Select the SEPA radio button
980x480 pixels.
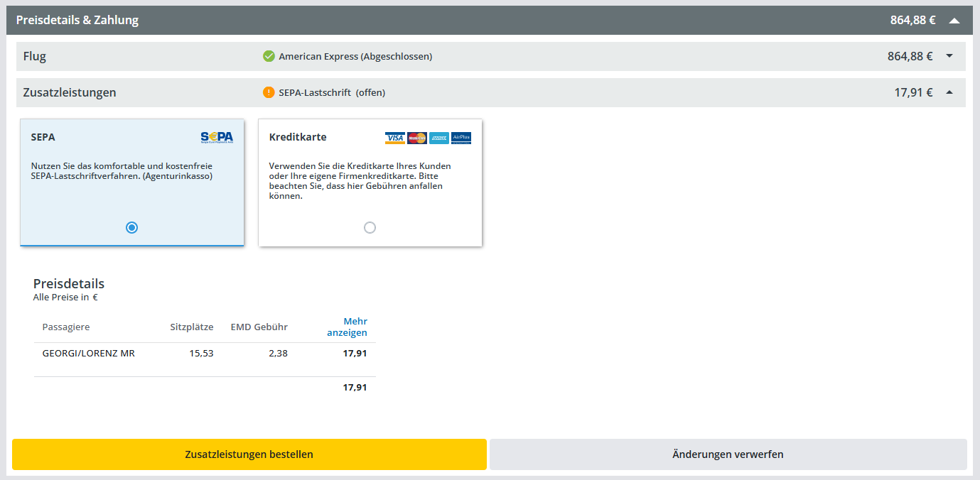(131, 228)
